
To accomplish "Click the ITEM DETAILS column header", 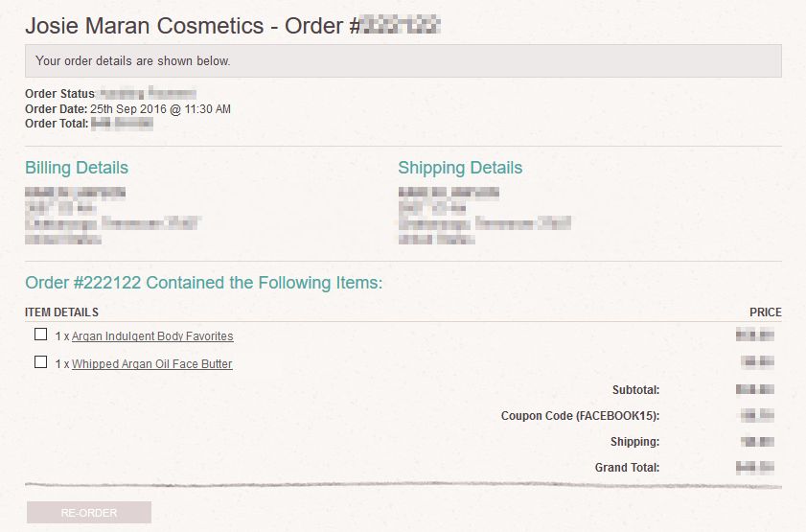I will (x=61, y=312).
